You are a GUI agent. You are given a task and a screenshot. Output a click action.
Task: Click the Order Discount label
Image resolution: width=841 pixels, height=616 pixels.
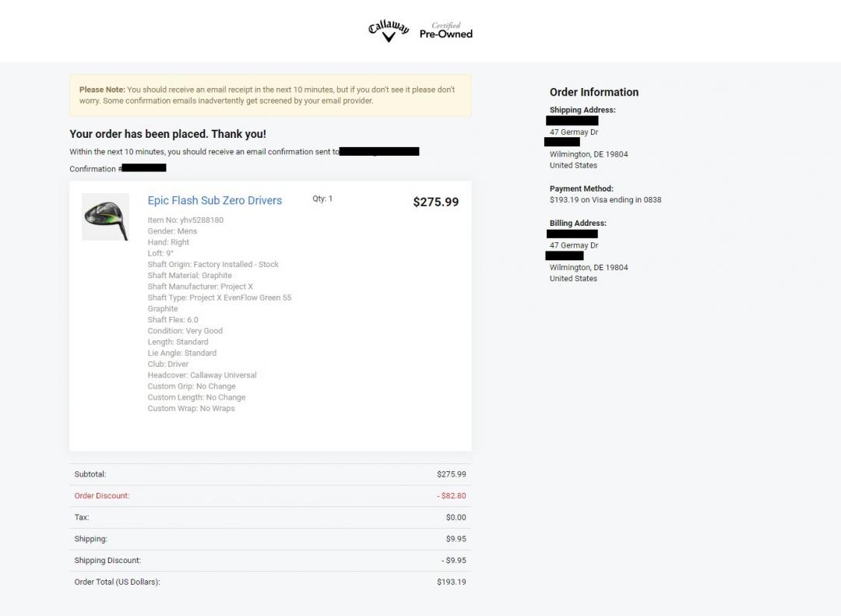[102, 496]
